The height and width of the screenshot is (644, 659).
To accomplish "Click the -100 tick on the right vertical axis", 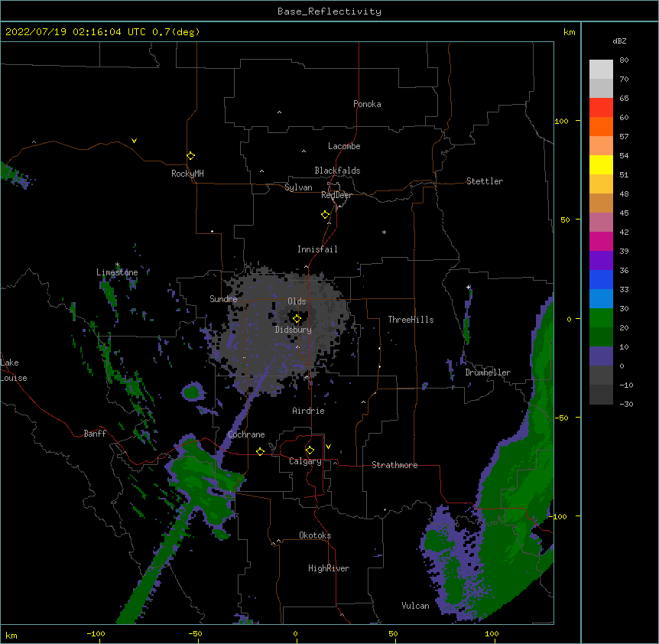I will click(x=560, y=516).
